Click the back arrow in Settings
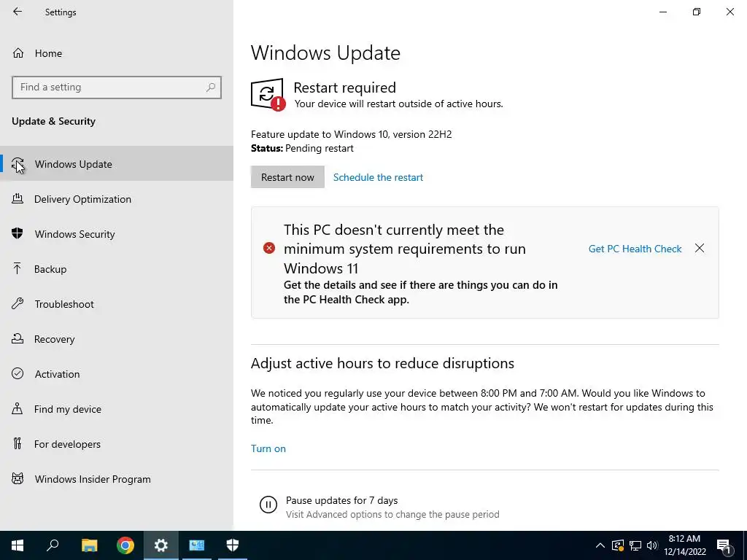This screenshot has width=747, height=560. click(x=18, y=12)
